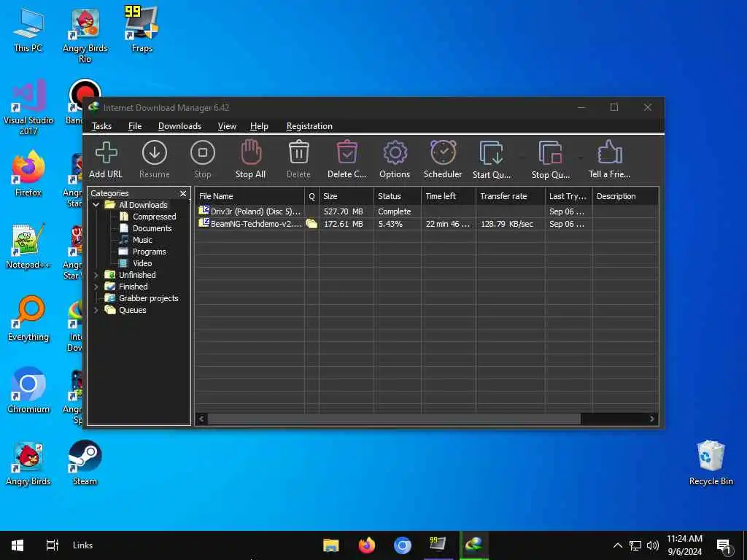Viewport: 747px width, 560px height.
Task: Click the 5.43% status cell
Action: click(x=390, y=224)
